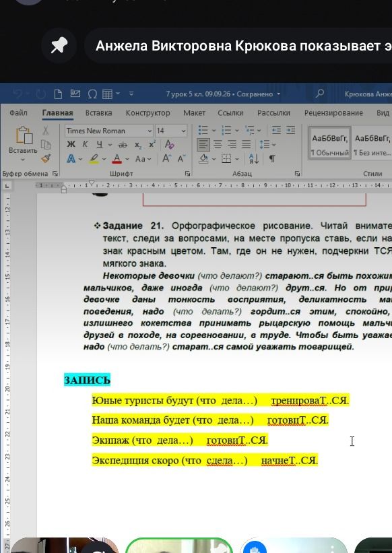Open the Paste options dropdown arrow
Image resolution: width=392 pixels, height=553 pixels.
(23, 160)
